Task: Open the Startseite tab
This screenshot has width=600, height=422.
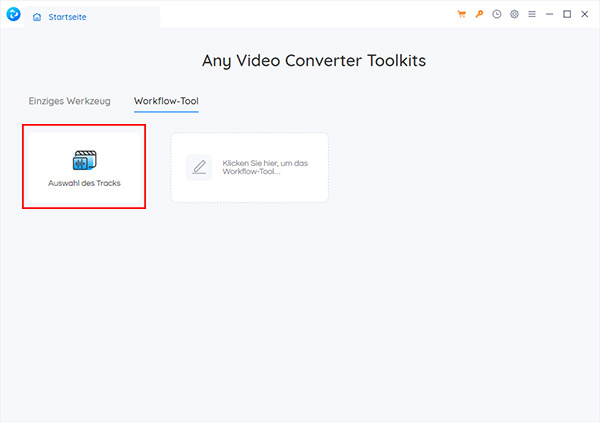Action: (92, 17)
